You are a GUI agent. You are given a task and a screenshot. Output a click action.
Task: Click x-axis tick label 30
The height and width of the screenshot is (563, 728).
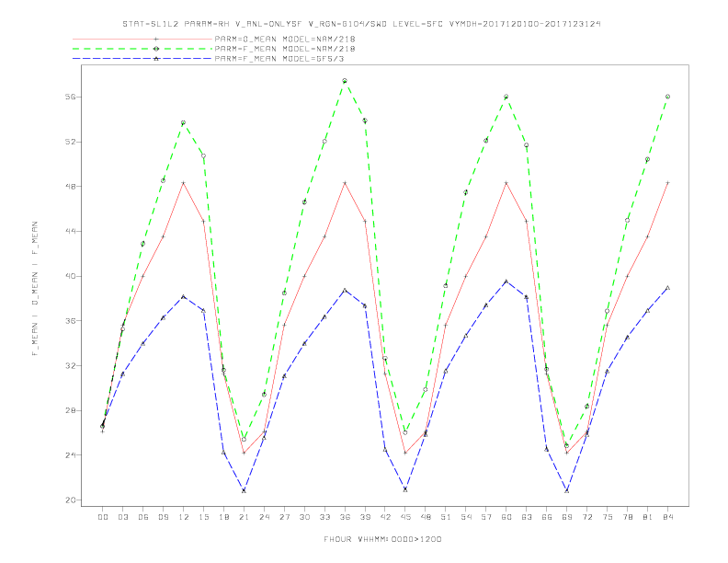pos(304,517)
